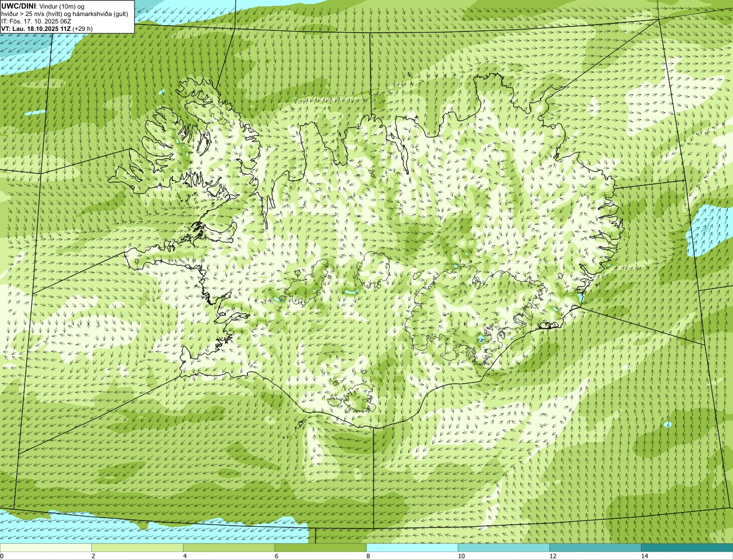Click the scale label "10"

(461, 556)
